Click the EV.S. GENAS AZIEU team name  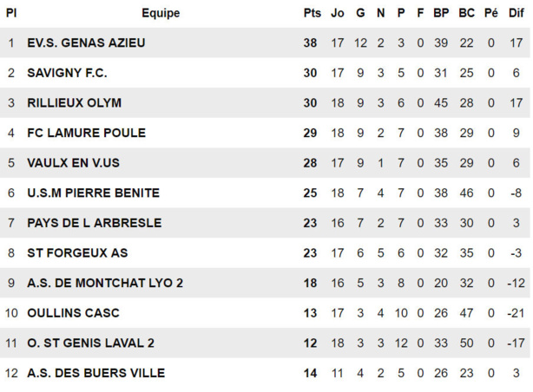(x=86, y=43)
